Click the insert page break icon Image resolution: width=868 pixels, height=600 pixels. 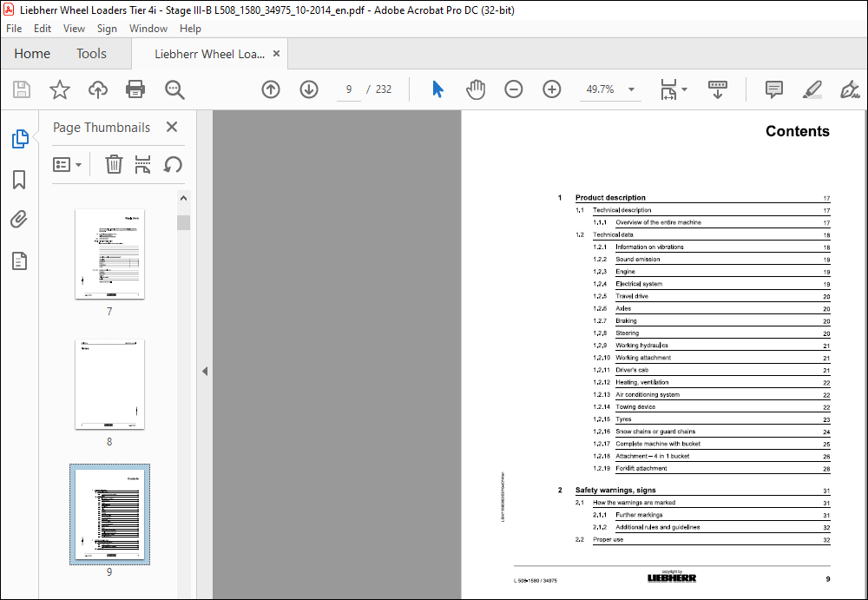click(143, 164)
